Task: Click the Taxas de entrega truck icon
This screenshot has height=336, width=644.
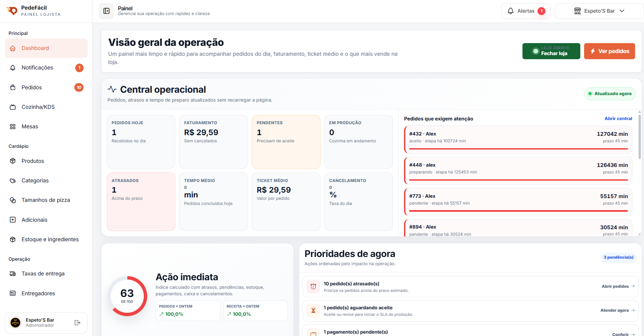Action: point(13,274)
